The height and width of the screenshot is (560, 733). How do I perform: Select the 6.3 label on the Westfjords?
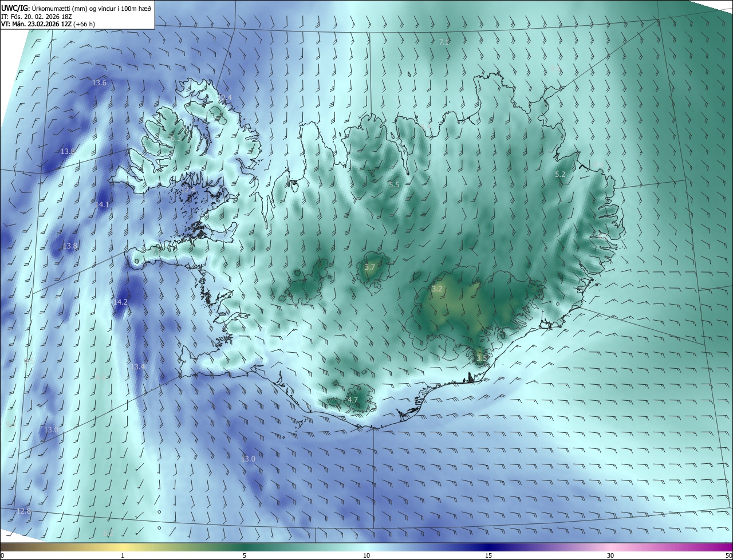point(175,138)
